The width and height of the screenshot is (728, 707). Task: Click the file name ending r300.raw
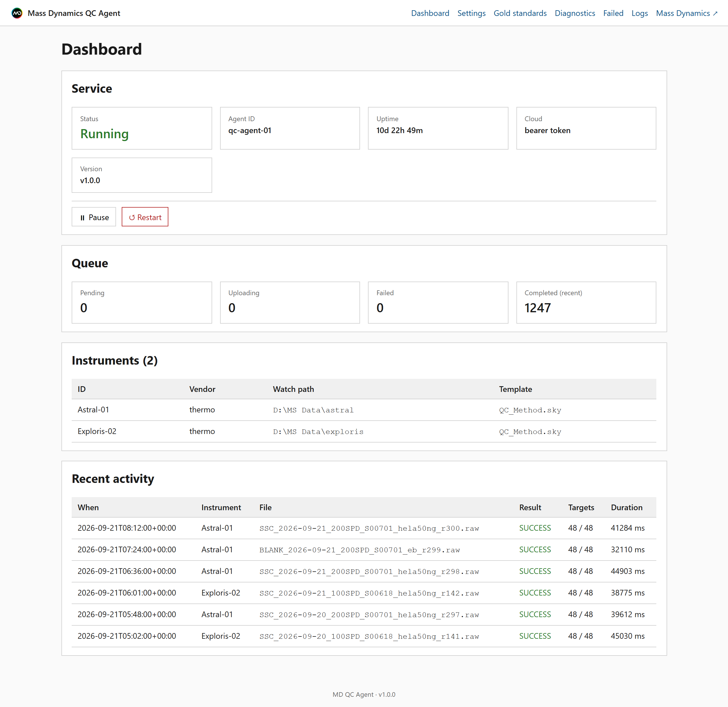[369, 528]
